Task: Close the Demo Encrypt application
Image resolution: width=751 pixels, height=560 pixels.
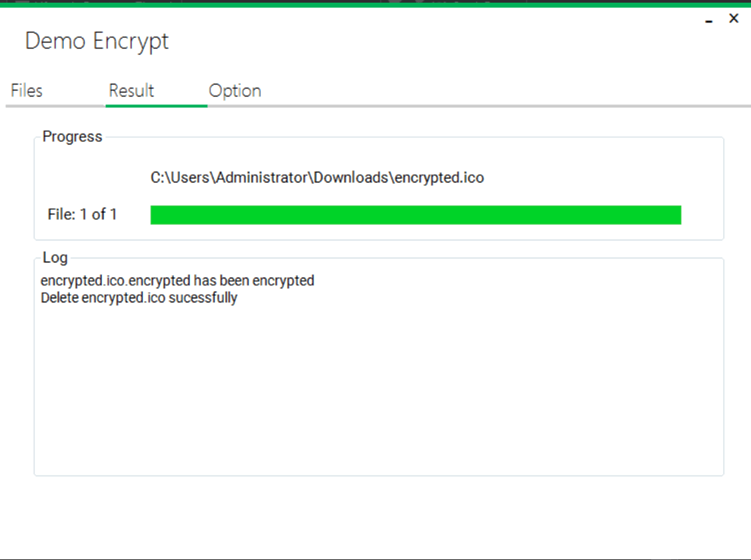Action: (733, 19)
